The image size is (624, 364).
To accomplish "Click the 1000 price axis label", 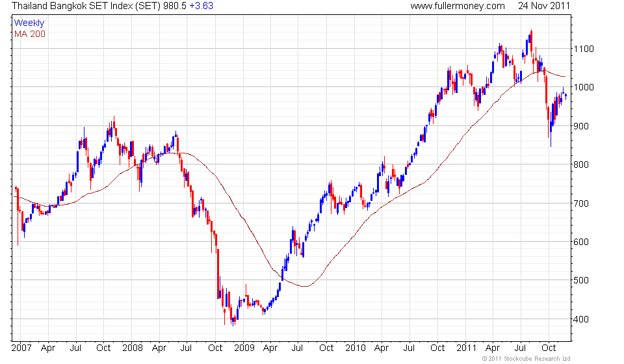I will 584,87.
